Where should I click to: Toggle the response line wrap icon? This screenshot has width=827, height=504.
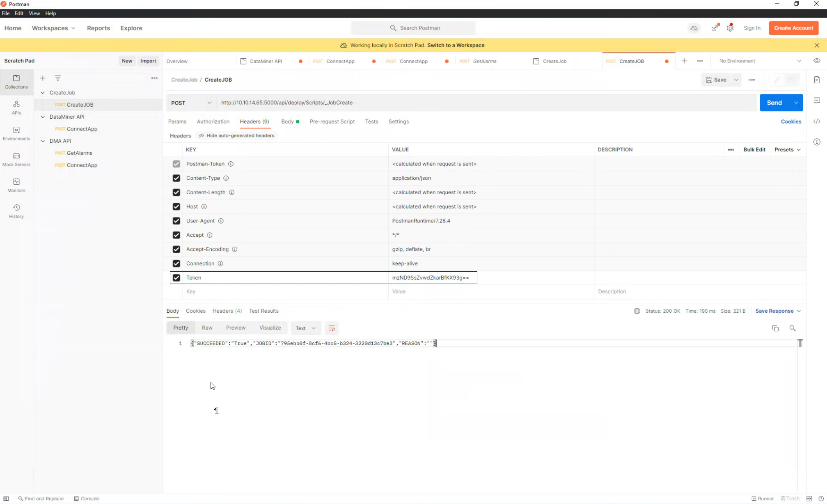tap(332, 328)
